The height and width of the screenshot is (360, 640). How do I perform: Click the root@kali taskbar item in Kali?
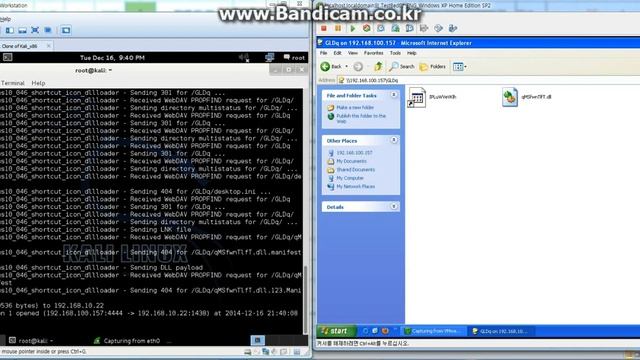(x=31, y=340)
